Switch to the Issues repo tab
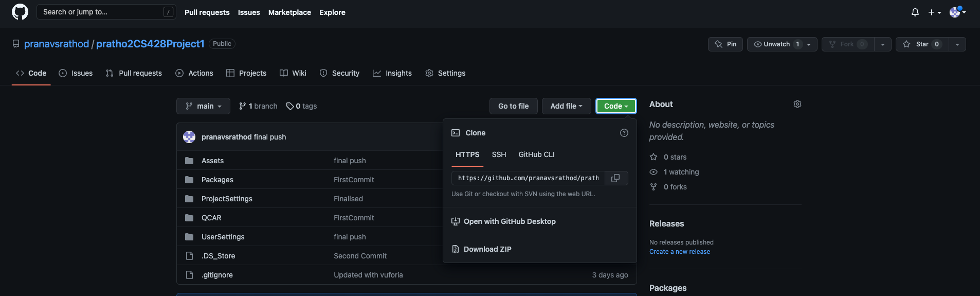The width and height of the screenshot is (980, 296). 76,73
